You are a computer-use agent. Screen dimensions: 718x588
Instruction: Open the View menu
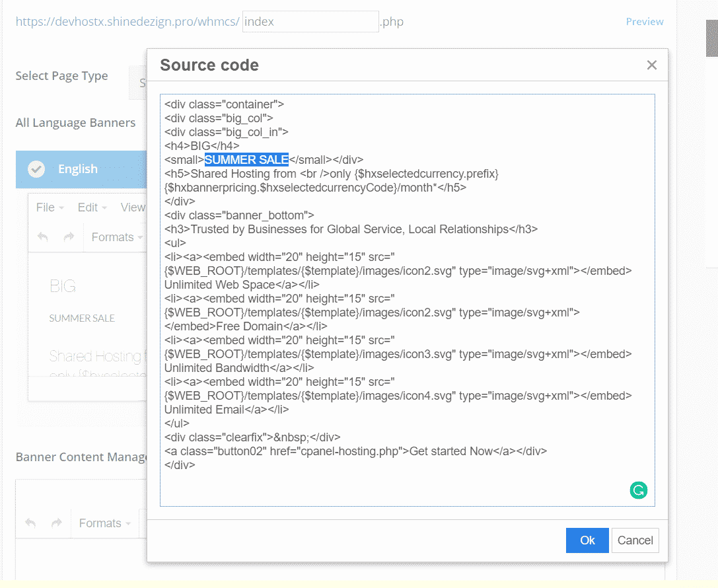(x=133, y=207)
